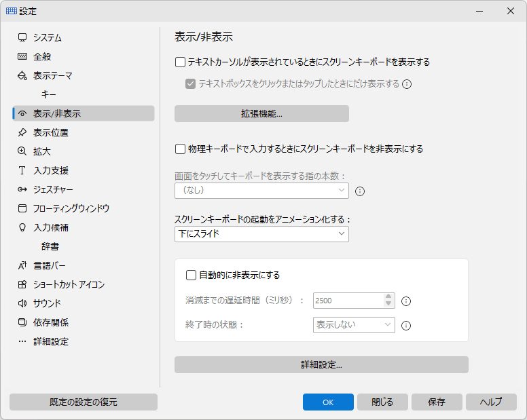Click the 入力支援 T icon
This screenshot has width=527, height=420.
click(x=22, y=170)
